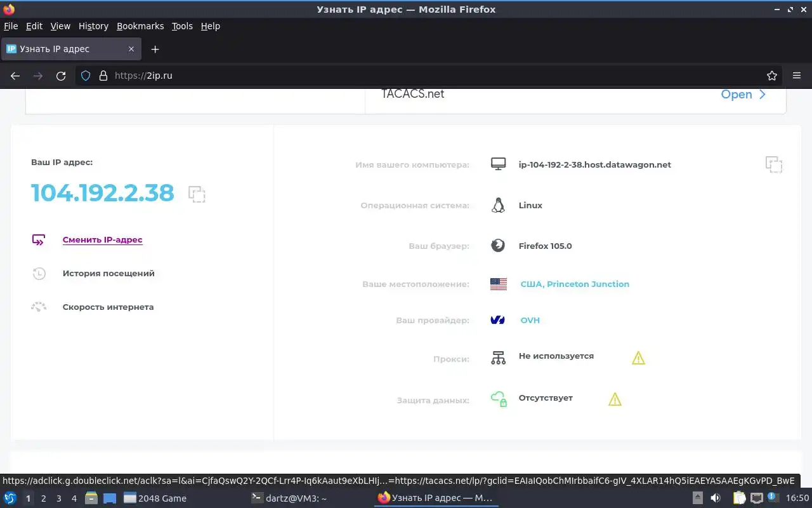Click the warning triangle next to Отсутствует
Image resolution: width=812 pixels, height=508 pixels.
point(615,399)
